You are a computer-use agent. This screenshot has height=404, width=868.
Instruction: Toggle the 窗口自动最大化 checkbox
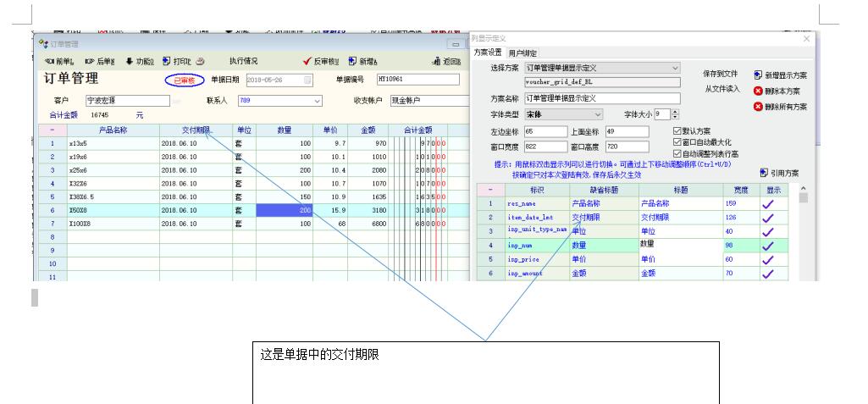pos(676,142)
